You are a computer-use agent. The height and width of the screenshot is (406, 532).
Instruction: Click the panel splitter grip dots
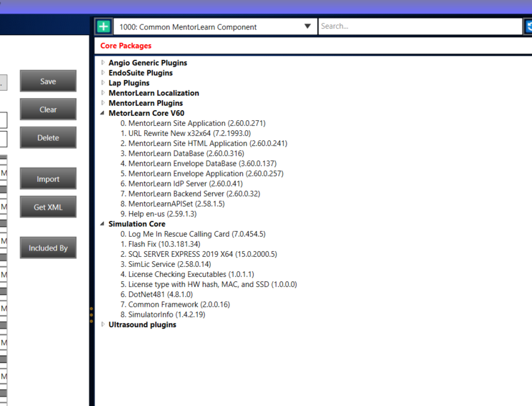click(x=91, y=315)
